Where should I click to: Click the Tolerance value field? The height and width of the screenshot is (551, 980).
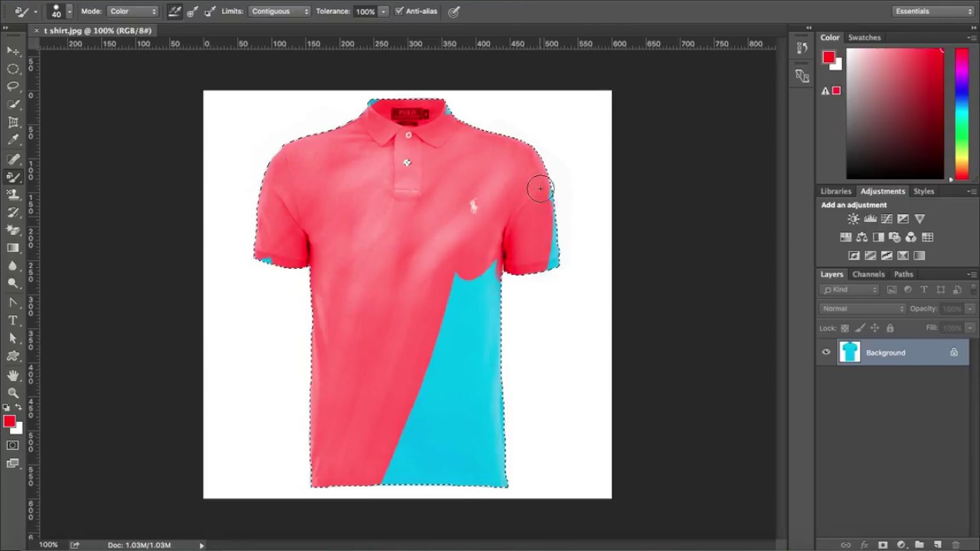365,11
